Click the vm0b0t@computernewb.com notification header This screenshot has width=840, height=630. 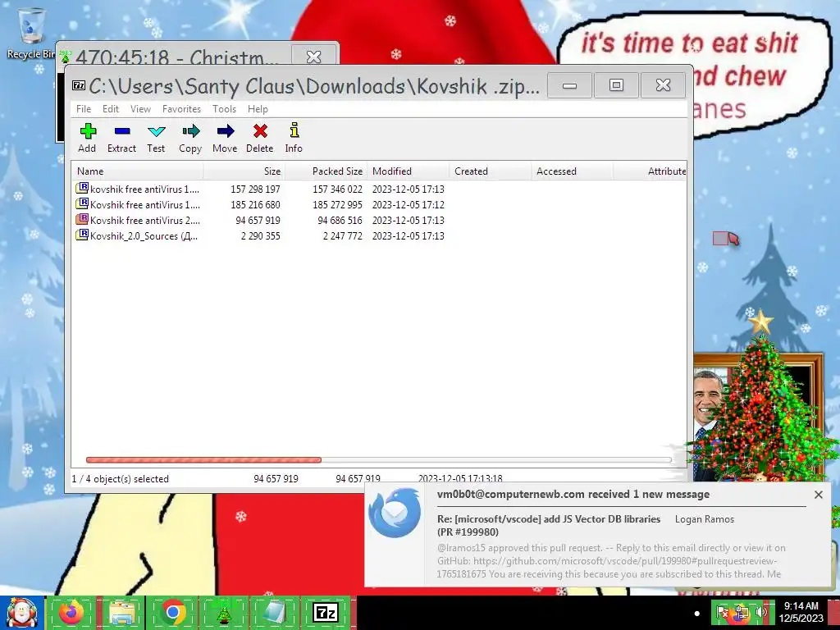point(573,494)
